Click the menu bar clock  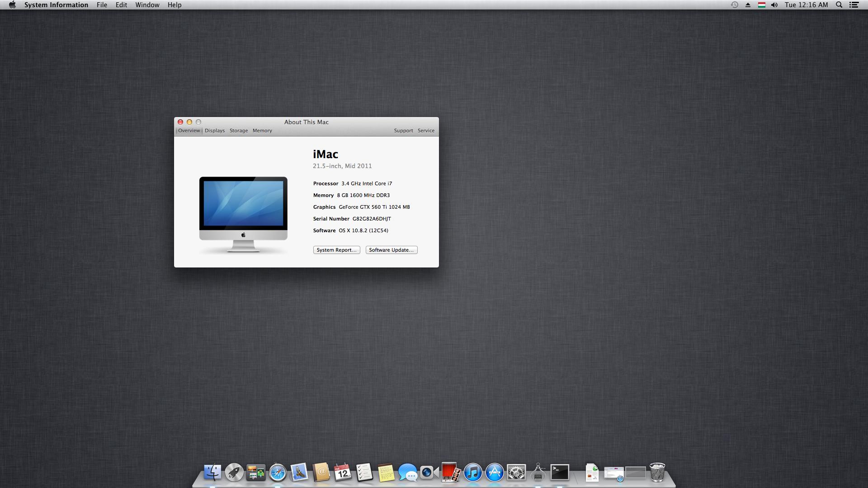(807, 5)
